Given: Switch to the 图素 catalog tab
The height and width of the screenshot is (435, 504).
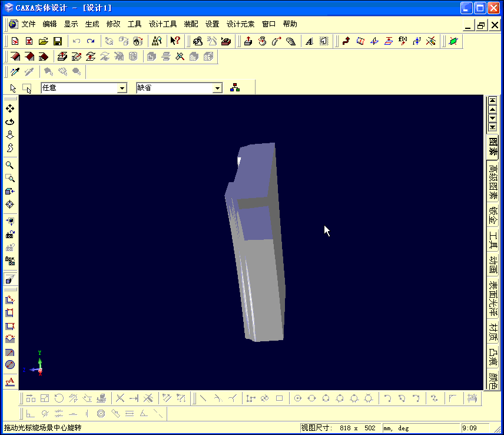Looking at the screenshot, I should pyautogui.click(x=493, y=146).
